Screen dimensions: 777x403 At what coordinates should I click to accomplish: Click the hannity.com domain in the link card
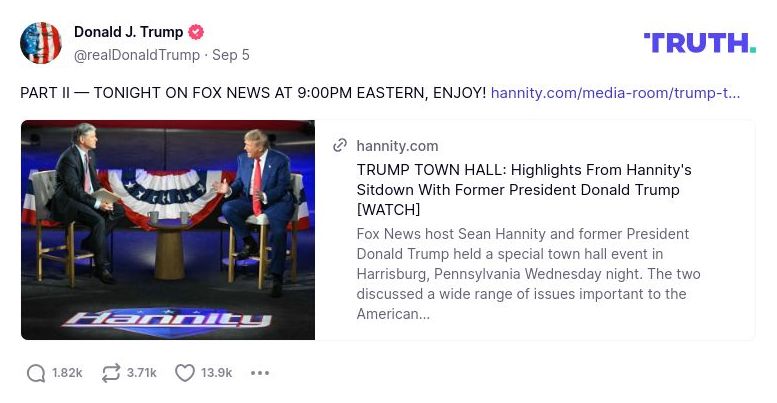pos(397,146)
